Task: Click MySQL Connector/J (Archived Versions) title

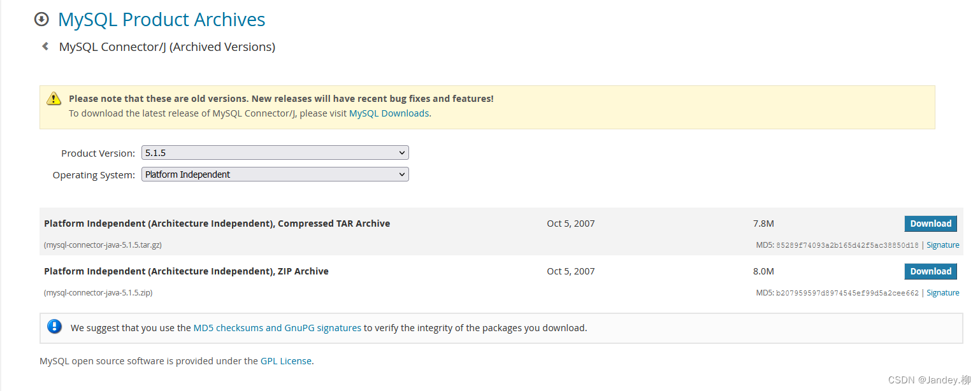Action: (x=167, y=47)
